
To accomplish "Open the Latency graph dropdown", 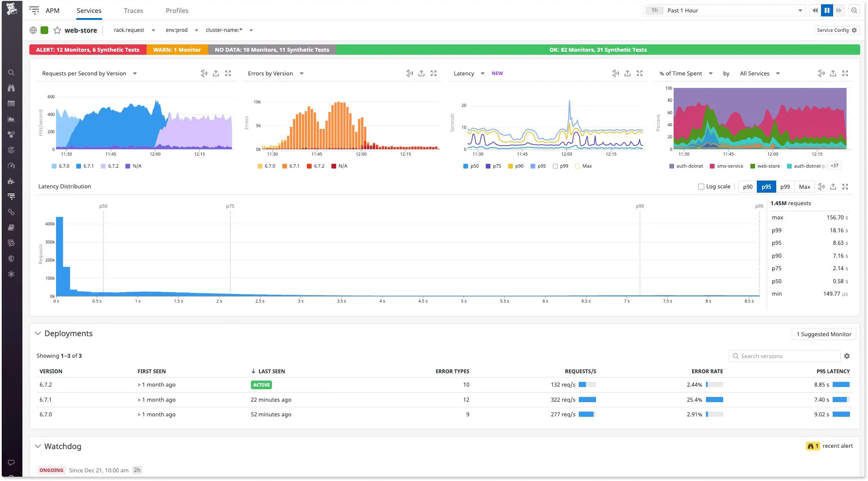I will tap(469, 73).
